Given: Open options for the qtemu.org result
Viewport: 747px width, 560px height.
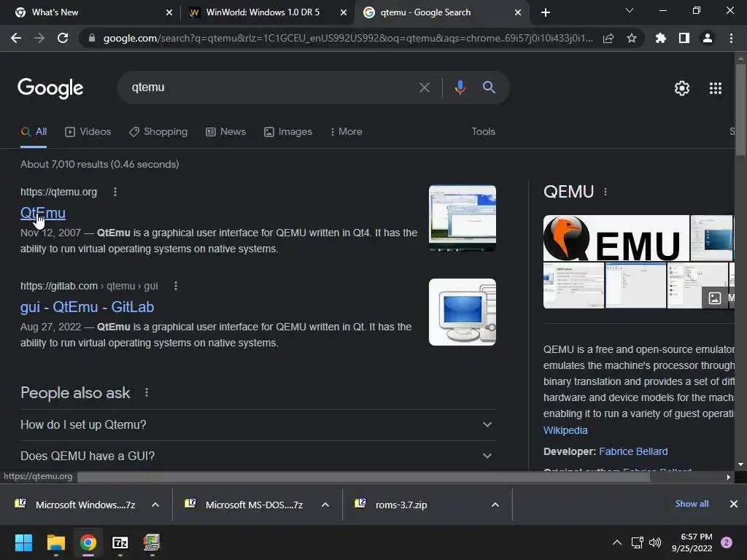Looking at the screenshot, I should pyautogui.click(x=115, y=192).
